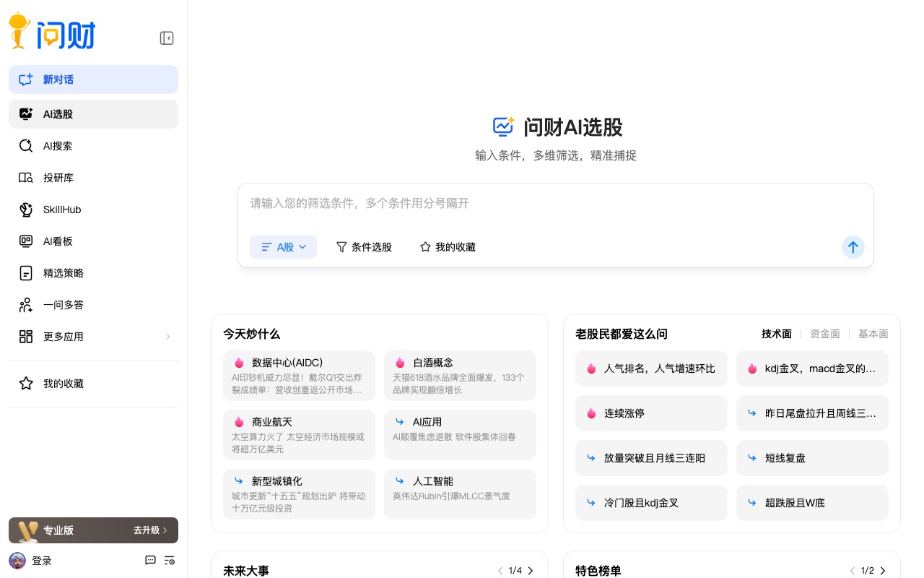This screenshot has width=924, height=578.
Task: Go to SkillHub
Action: [x=93, y=210]
